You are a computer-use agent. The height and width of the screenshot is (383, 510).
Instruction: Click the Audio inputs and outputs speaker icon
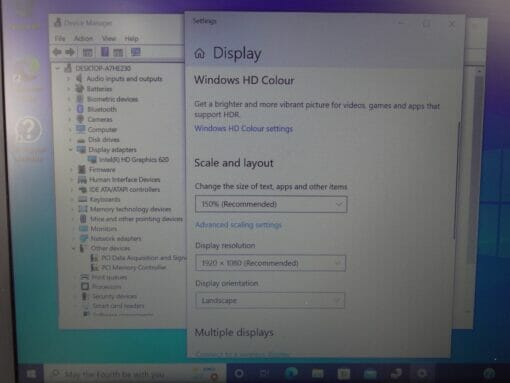(x=79, y=79)
